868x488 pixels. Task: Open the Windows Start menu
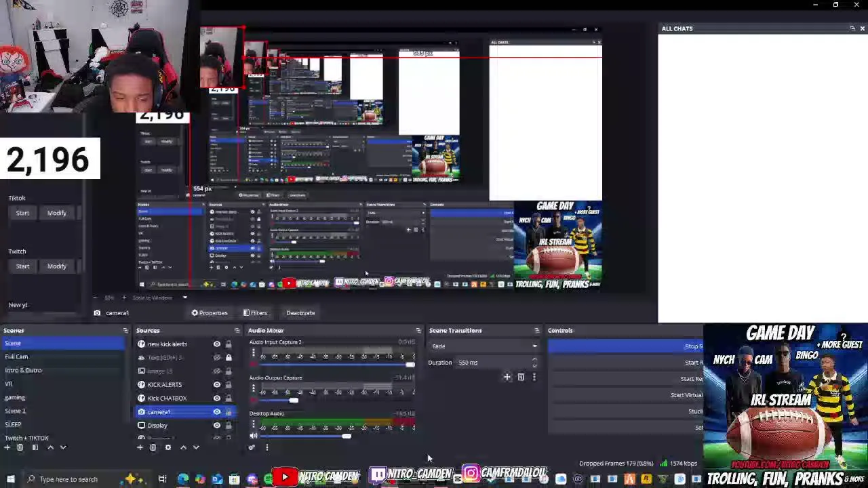tap(10, 479)
